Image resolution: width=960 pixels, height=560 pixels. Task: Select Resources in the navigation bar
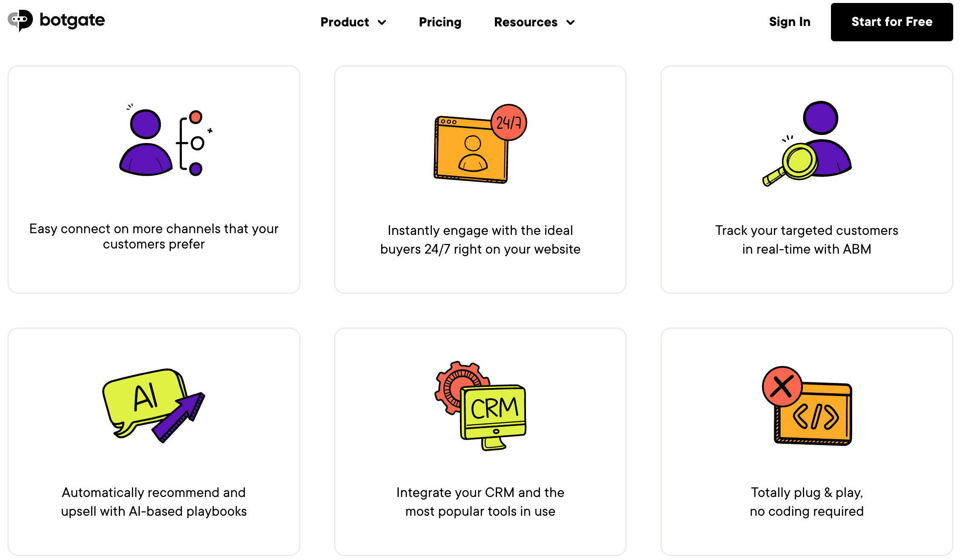[526, 22]
